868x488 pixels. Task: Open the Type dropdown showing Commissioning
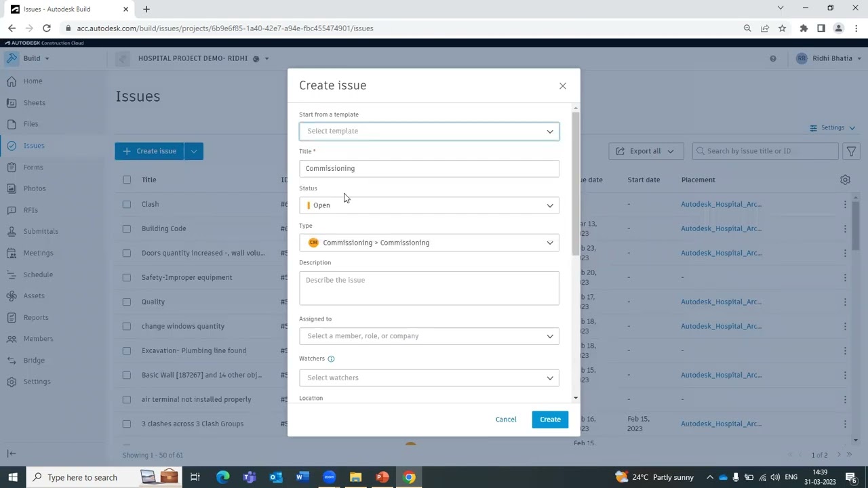point(429,243)
